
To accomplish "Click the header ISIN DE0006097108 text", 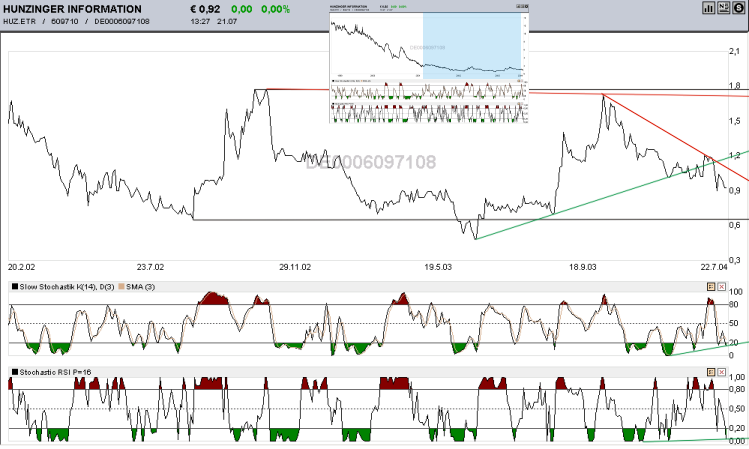I will coord(122,21).
